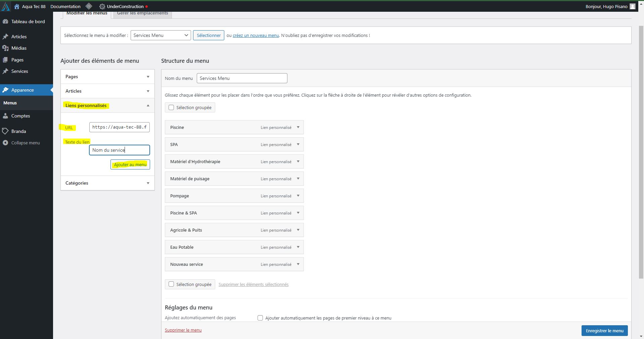Check the bottom Sélection groupée checkbox
644x339 pixels.
(x=171, y=284)
